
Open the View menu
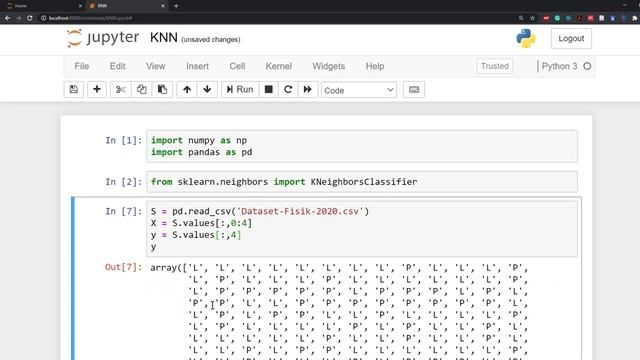(x=156, y=66)
